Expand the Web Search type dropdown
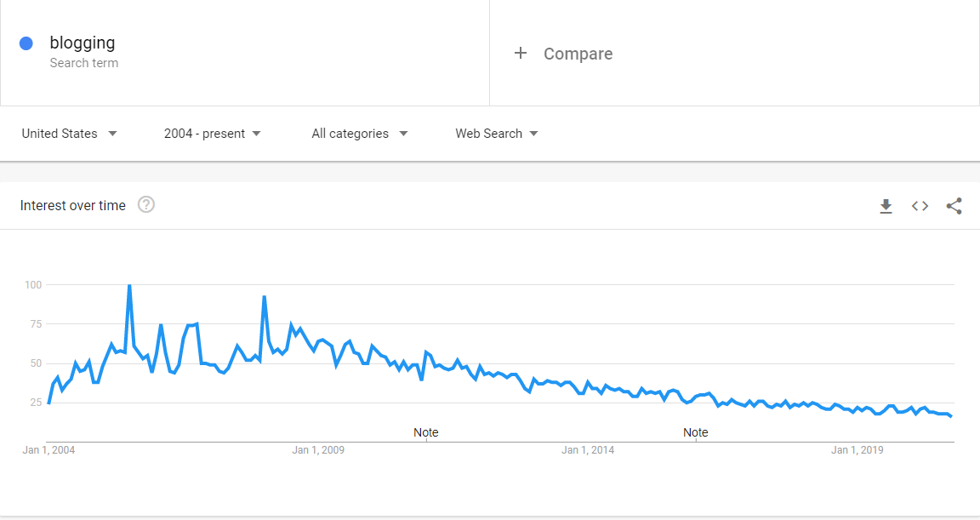The image size is (980, 520). 497,133
